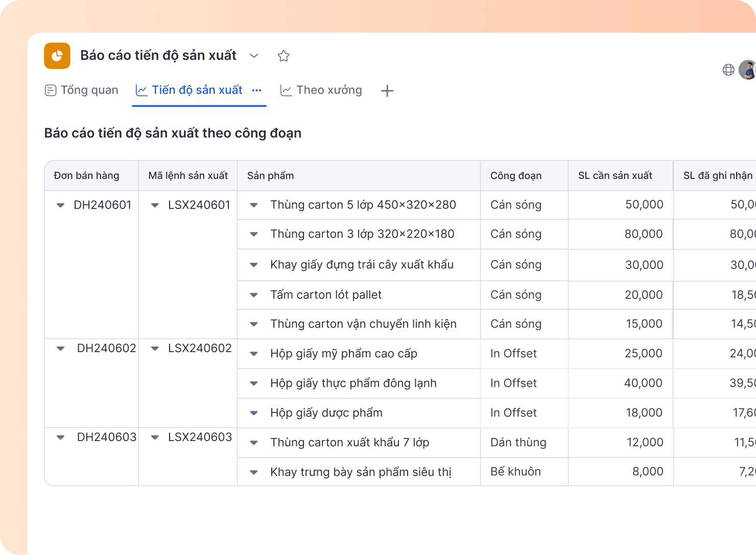756x555 pixels.
Task: Collapse the DH240601 order group
Action: tap(60, 205)
